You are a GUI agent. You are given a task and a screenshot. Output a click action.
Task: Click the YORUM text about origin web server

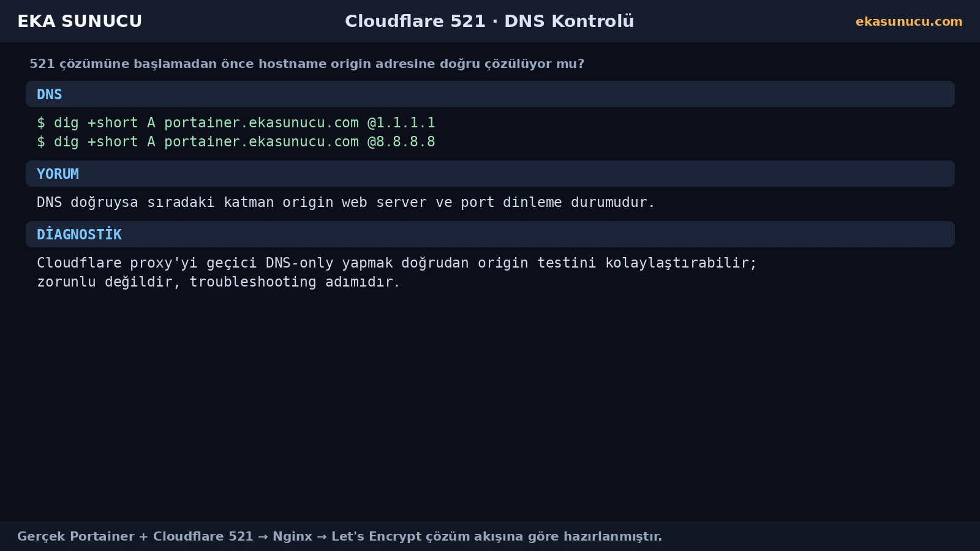[x=345, y=203]
